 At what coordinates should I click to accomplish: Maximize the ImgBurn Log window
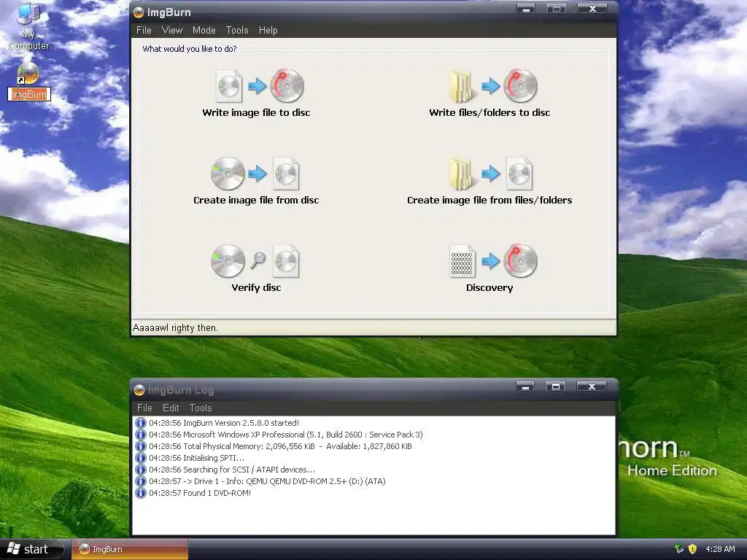pyautogui.click(x=555, y=386)
